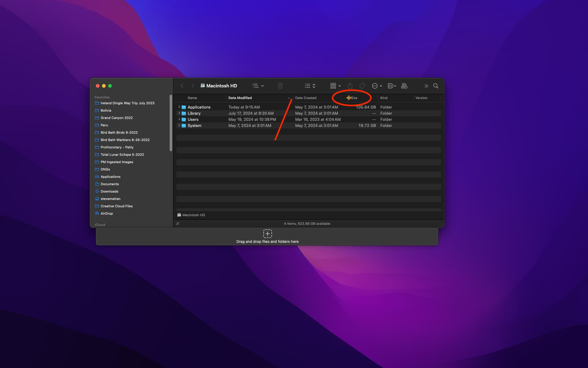The image size is (588, 368).
Task: Sort by Size column header
Action: coord(354,98)
